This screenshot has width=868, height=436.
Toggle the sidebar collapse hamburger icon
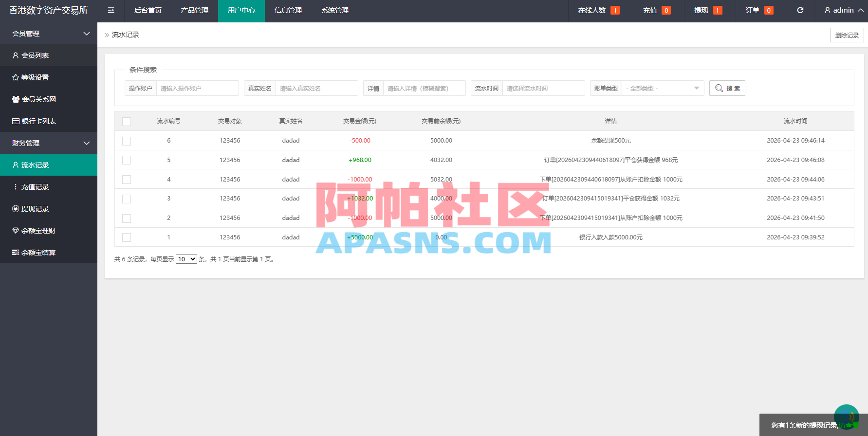(111, 10)
